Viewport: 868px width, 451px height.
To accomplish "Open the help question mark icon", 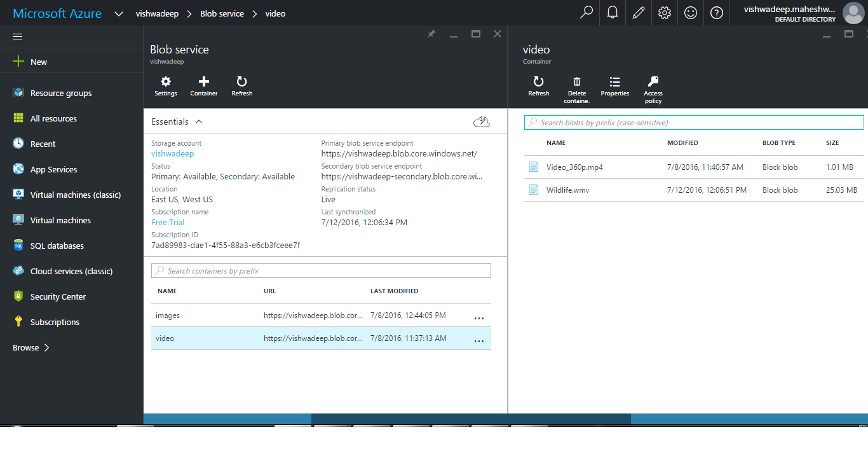I will (717, 13).
